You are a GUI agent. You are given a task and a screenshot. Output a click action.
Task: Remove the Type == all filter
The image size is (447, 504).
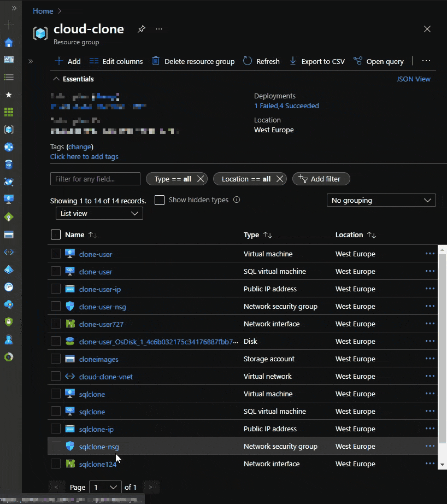pos(200,179)
